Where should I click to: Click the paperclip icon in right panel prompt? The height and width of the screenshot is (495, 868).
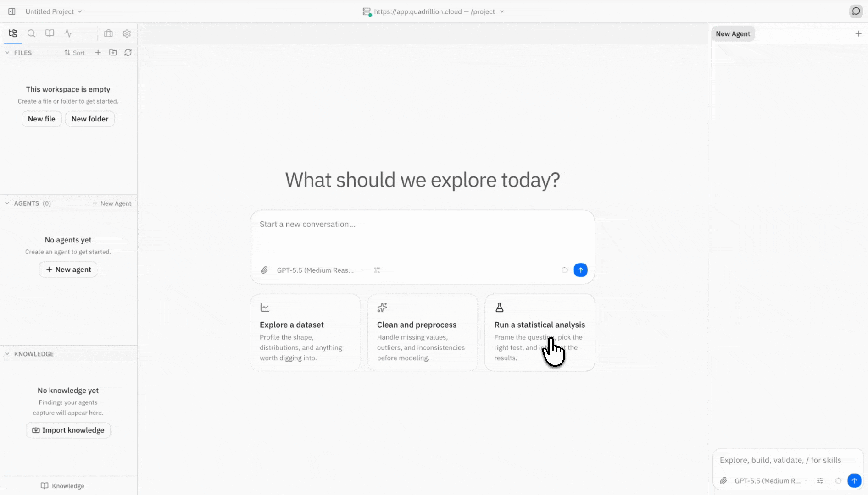point(723,481)
